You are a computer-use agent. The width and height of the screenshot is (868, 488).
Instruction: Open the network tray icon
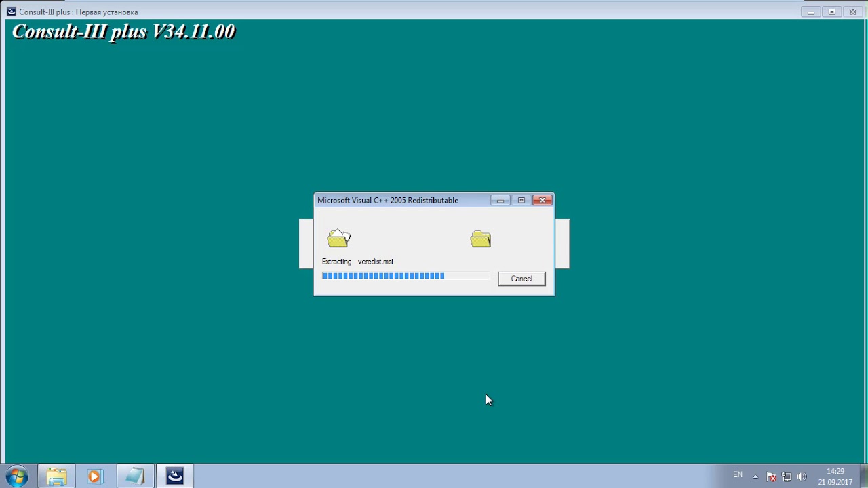click(x=787, y=476)
